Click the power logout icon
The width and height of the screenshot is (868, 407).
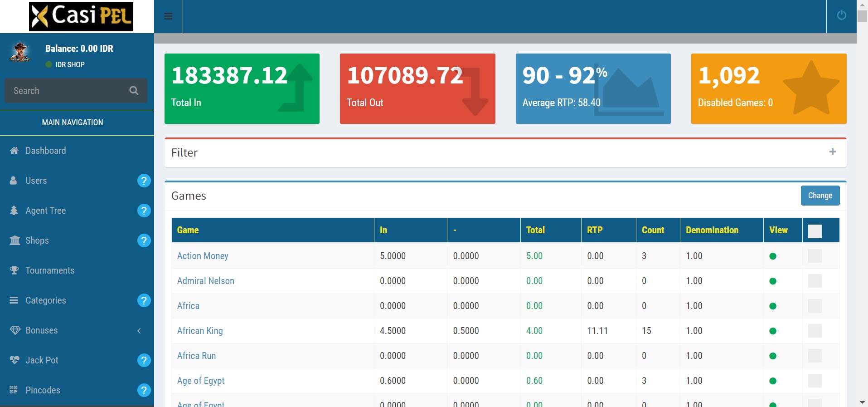(x=841, y=15)
